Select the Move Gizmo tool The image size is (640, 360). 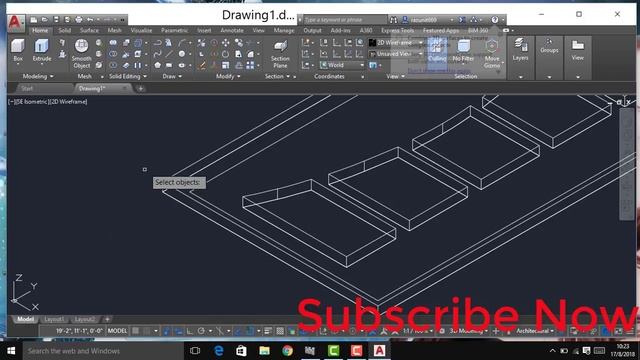pyautogui.click(x=492, y=54)
